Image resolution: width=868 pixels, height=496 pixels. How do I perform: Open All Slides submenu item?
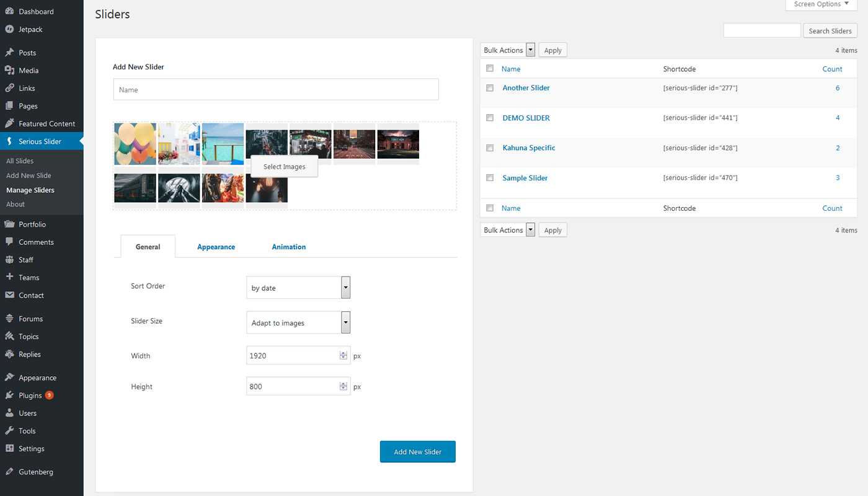(x=20, y=161)
